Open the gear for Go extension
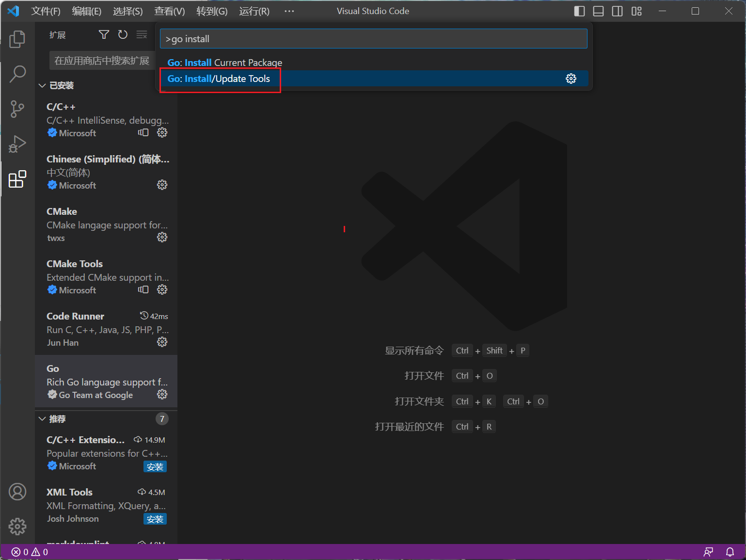Image resolution: width=746 pixels, height=560 pixels. 162,394
